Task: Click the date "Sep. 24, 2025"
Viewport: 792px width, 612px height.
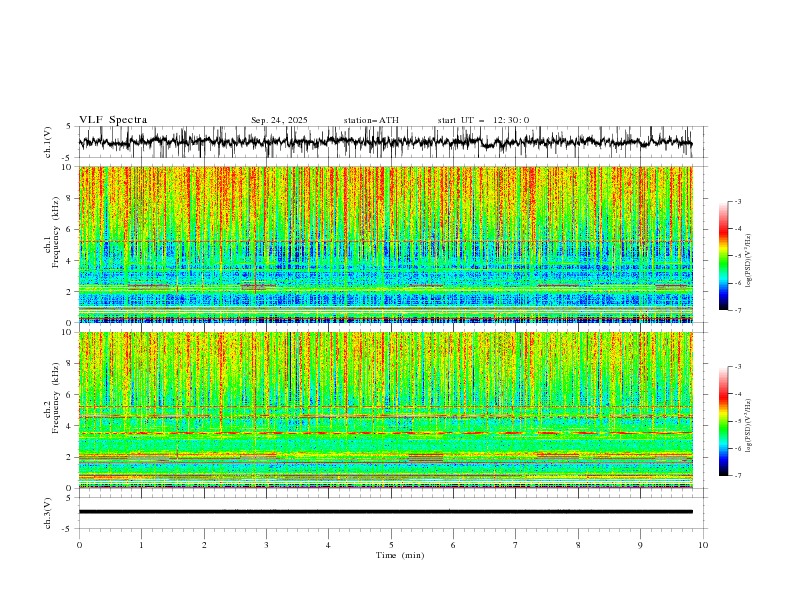Action: 279,120
